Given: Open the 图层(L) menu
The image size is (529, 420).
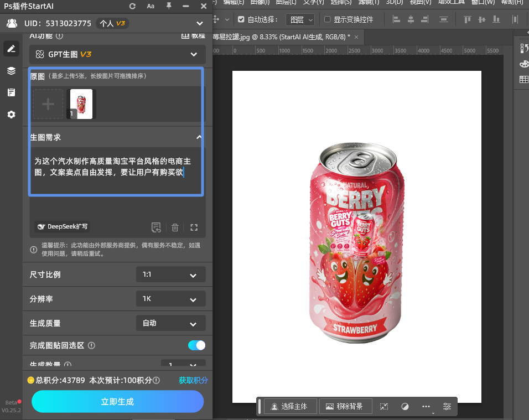Looking at the screenshot, I should [x=286, y=2].
